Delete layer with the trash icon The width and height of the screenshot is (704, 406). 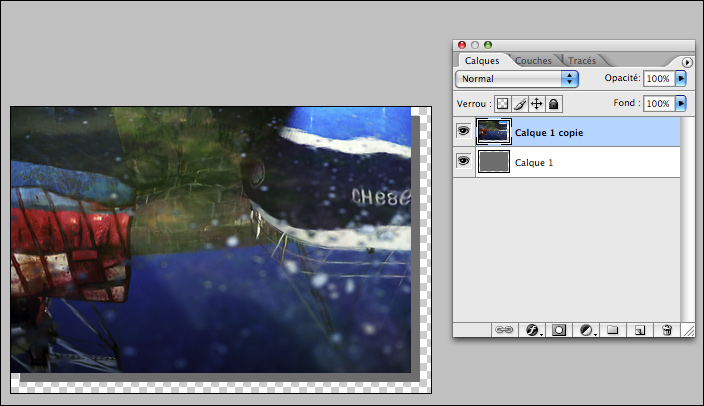pos(667,329)
